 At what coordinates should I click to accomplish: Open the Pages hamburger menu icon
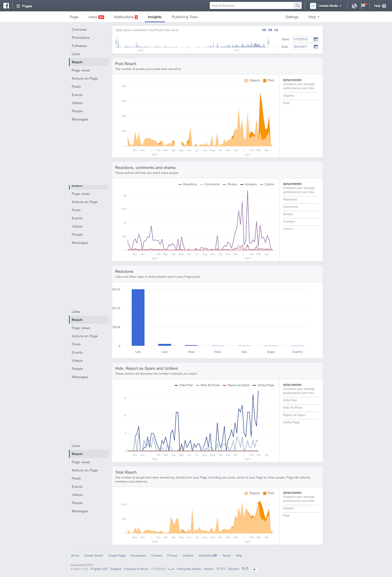[x=18, y=6]
